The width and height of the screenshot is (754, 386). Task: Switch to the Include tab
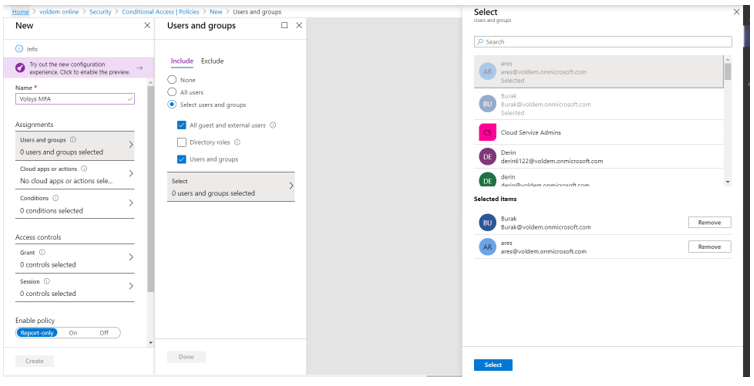coord(182,61)
